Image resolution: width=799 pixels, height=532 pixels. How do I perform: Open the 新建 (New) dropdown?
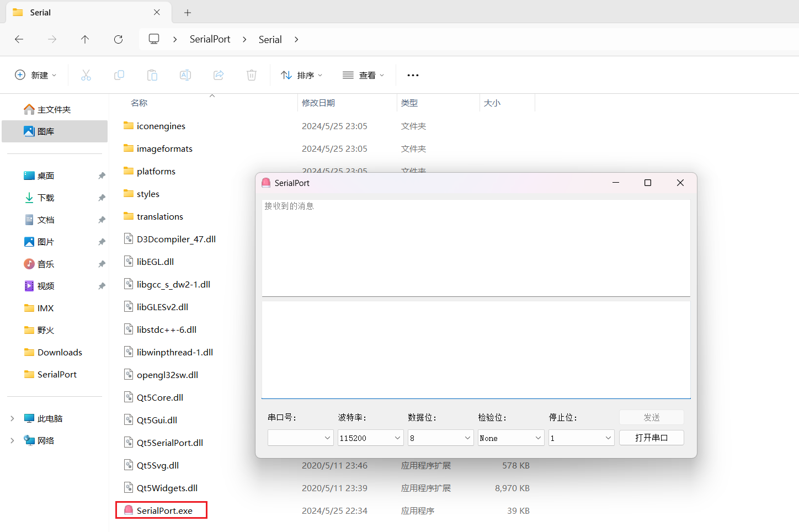click(35, 75)
